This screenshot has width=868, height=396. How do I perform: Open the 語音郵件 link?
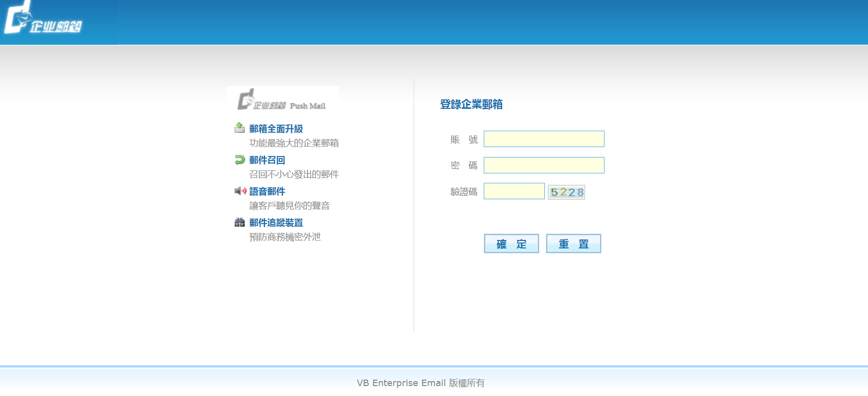tap(267, 191)
